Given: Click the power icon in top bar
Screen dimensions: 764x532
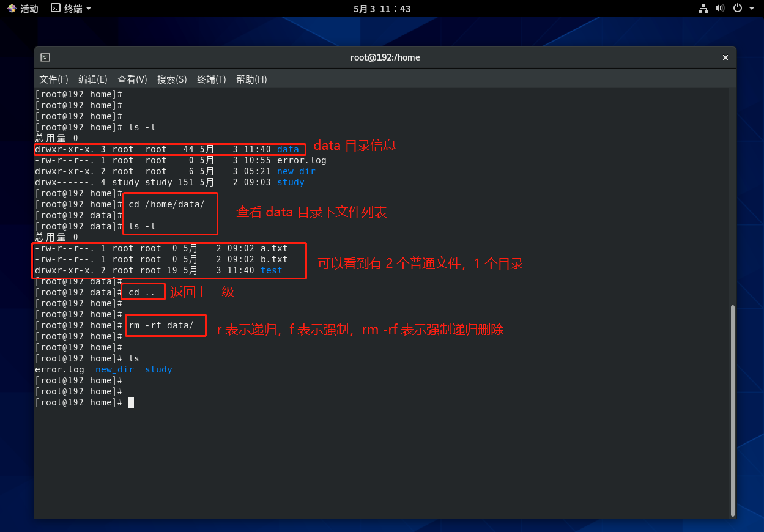Looking at the screenshot, I should point(737,9).
